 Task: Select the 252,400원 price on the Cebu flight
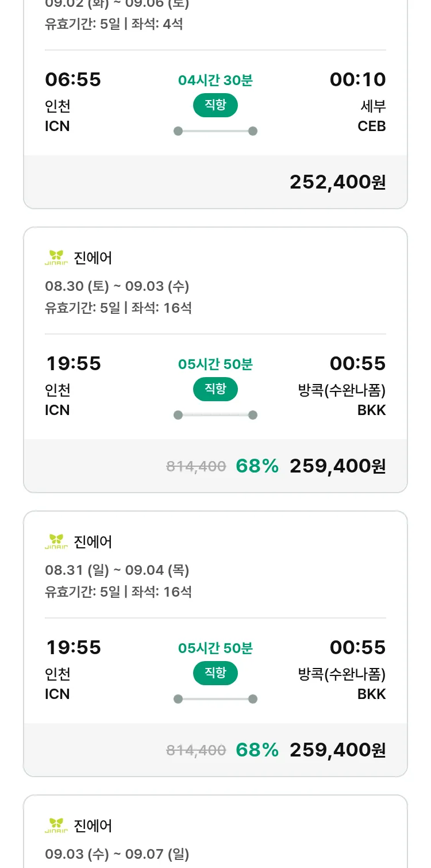337,182
